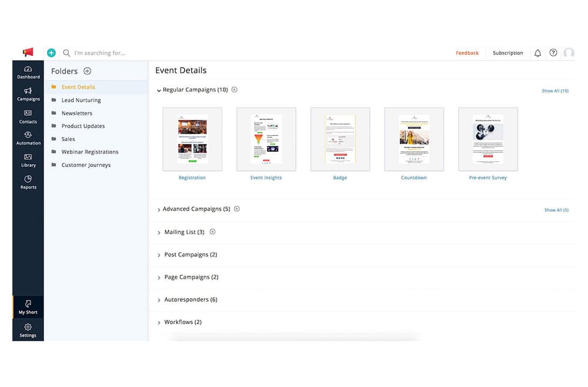Image resolution: width=588 pixels, height=387 pixels.
Task: Click the Sales folder icon
Action: click(54, 139)
